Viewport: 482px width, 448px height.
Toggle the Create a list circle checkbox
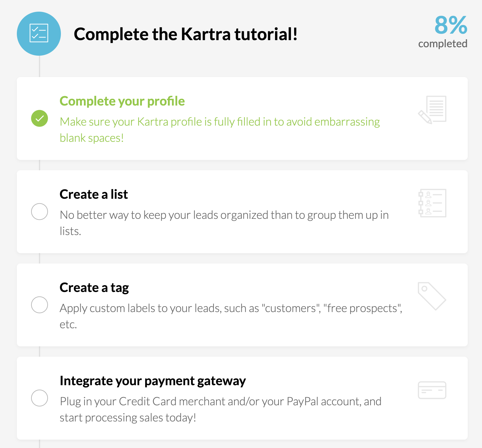click(40, 212)
